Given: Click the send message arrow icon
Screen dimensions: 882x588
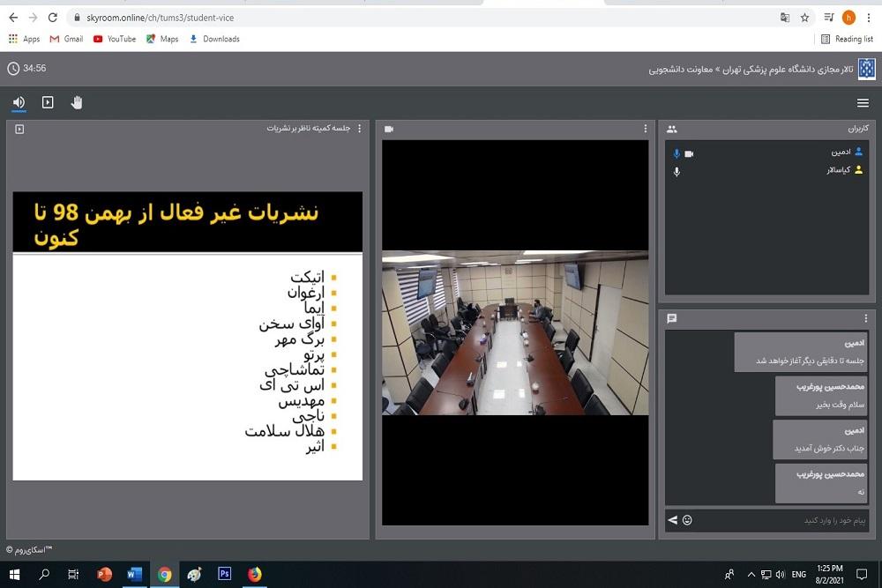Looking at the screenshot, I should coord(673,520).
